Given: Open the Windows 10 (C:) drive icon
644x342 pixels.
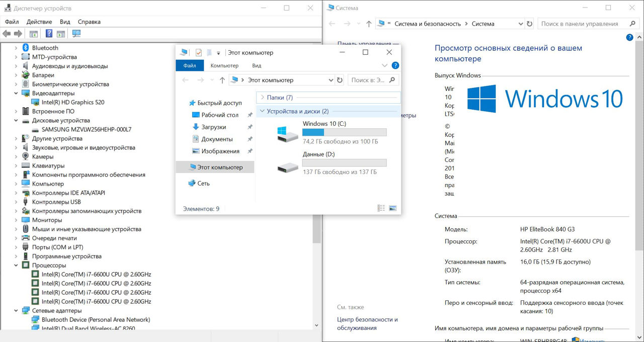Looking at the screenshot, I should [288, 133].
